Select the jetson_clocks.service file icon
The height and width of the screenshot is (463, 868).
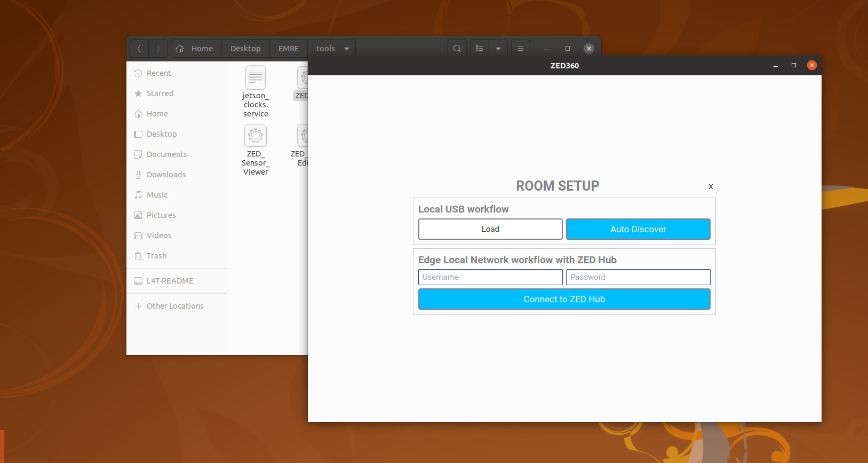256,78
